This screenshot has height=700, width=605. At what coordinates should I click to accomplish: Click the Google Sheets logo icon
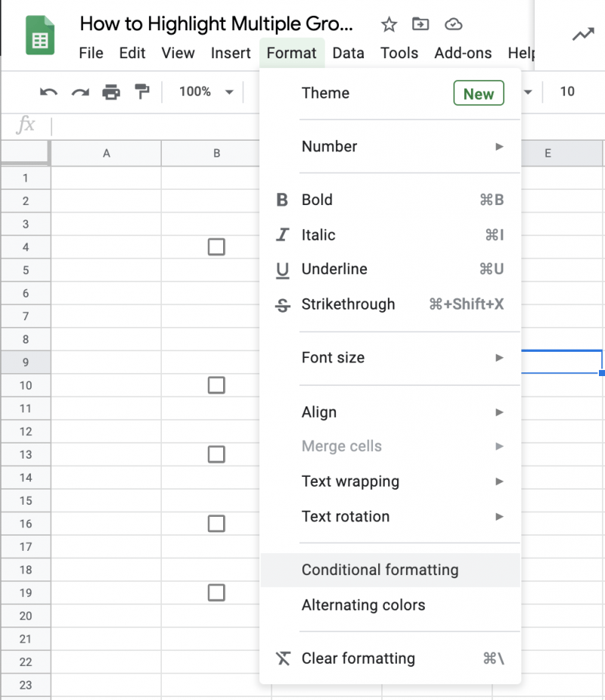click(39, 35)
